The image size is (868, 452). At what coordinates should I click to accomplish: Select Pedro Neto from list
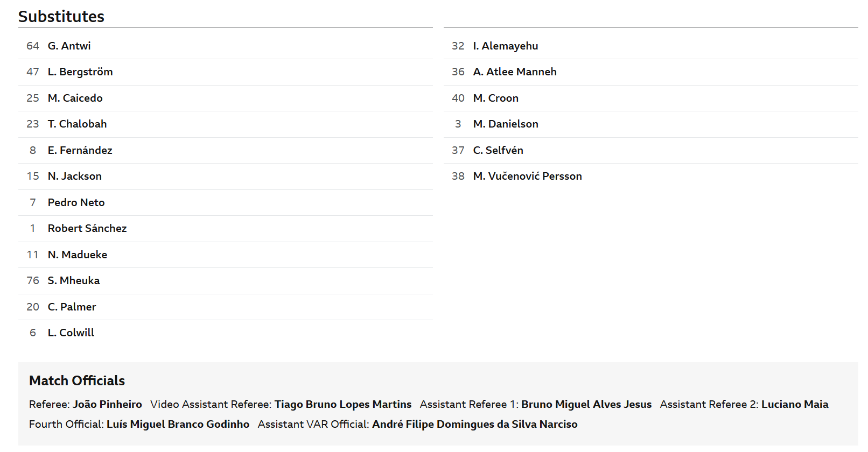[76, 202]
